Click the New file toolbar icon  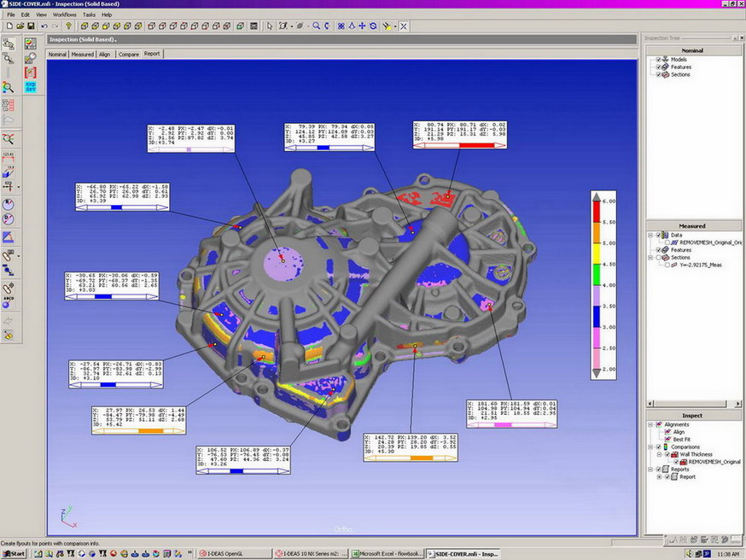pos(9,26)
